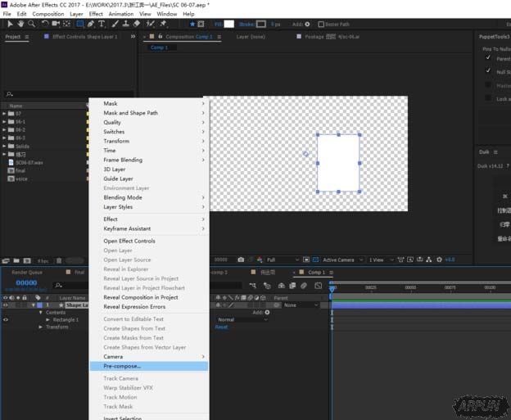The image size is (511, 420).
Task: Open the Full resolution dropdown
Action: 282,260
